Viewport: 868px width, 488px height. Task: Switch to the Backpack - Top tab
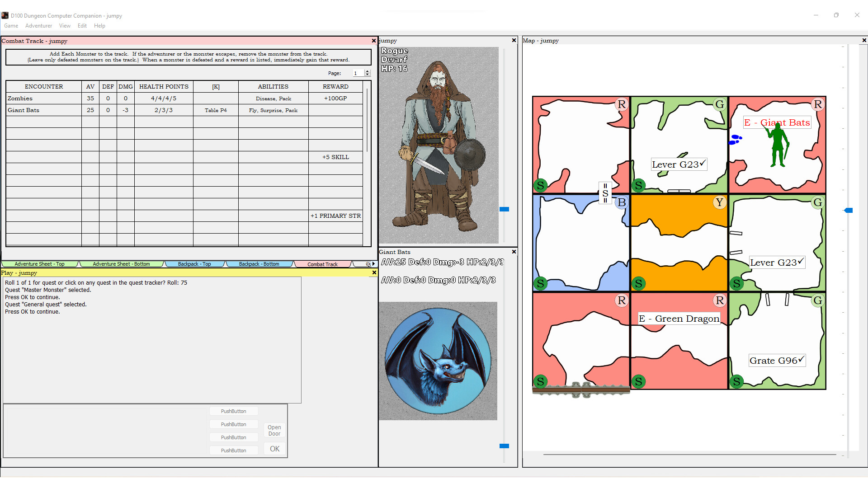(x=194, y=263)
